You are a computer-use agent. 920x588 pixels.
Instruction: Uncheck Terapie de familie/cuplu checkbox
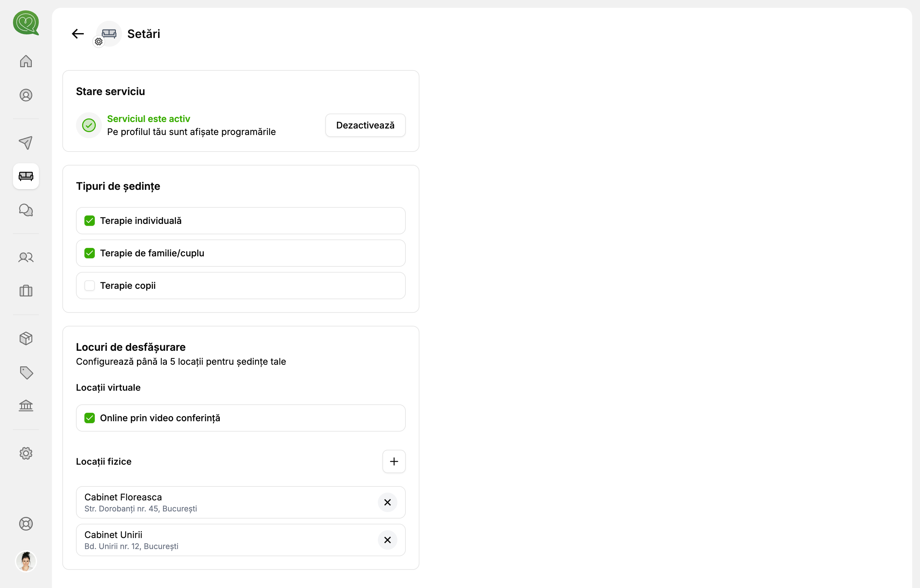tap(89, 253)
